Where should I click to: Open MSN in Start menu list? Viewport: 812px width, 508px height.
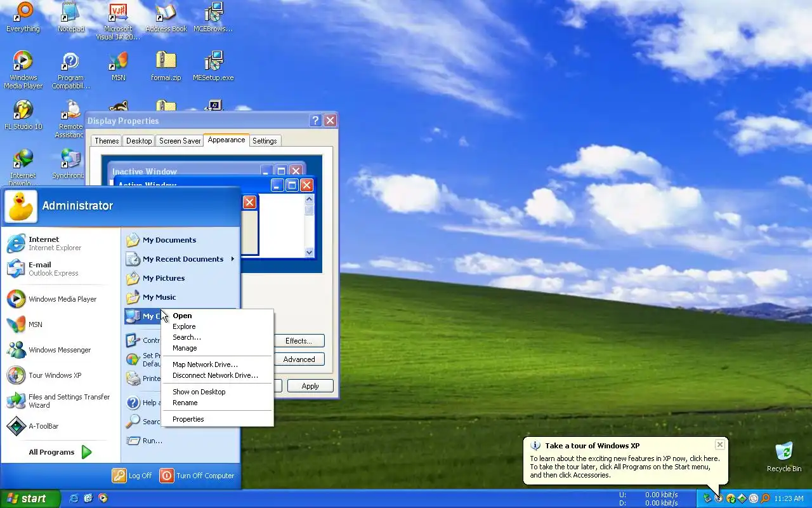[x=61, y=324]
